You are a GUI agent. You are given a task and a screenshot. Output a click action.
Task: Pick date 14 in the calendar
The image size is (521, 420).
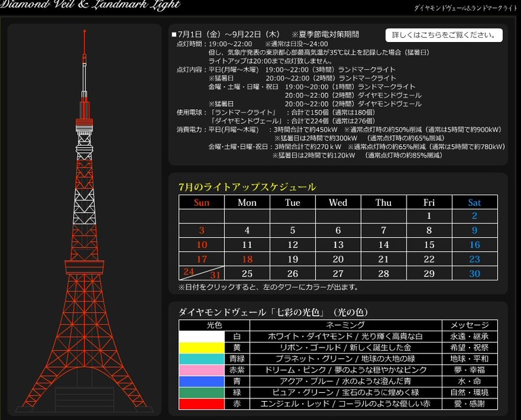(383, 245)
